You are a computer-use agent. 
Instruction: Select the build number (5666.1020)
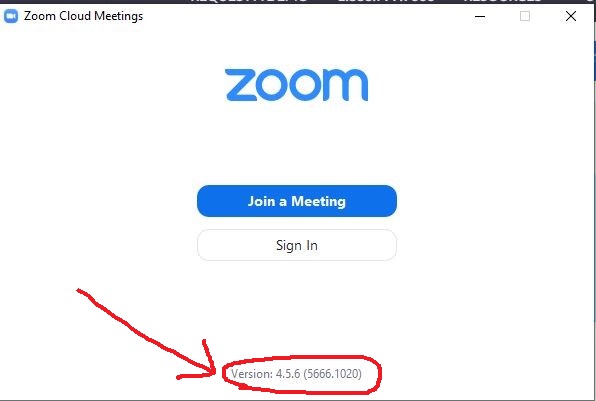coord(332,374)
